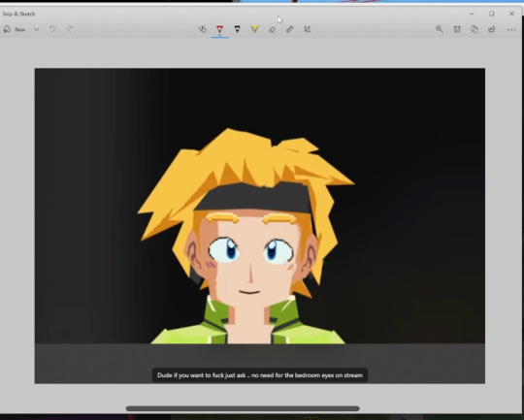Share the snip

pos(492,29)
